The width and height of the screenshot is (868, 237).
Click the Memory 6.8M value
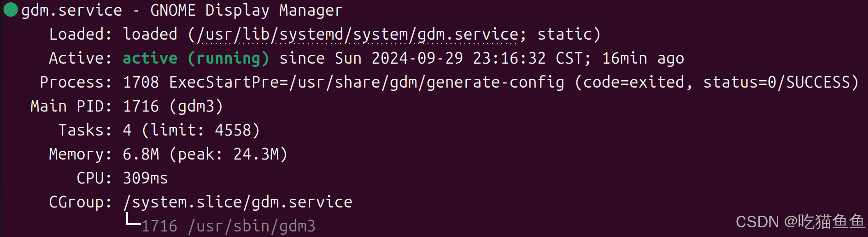[141, 154]
